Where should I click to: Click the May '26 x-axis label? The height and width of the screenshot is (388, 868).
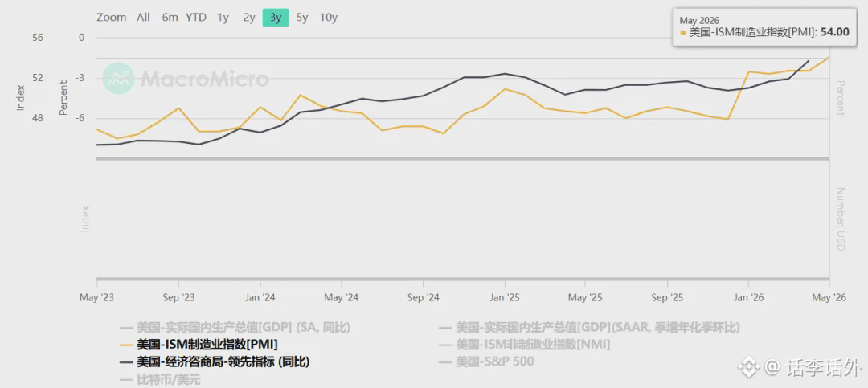click(x=829, y=298)
